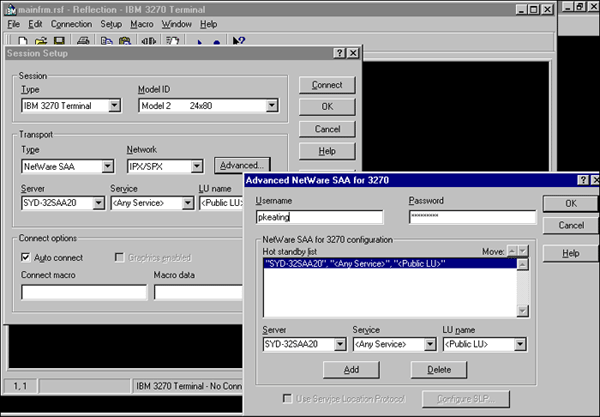This screenshot has width=600, height=417.
Task: Click the Delete button
Action: 439,370
